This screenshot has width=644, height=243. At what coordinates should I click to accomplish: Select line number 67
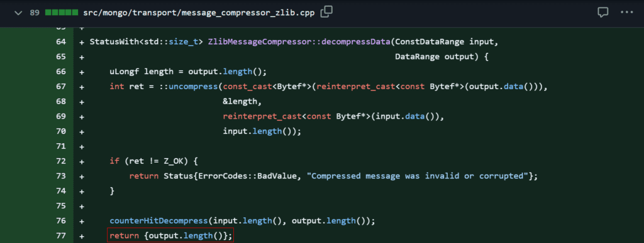[x=61, y=87]
